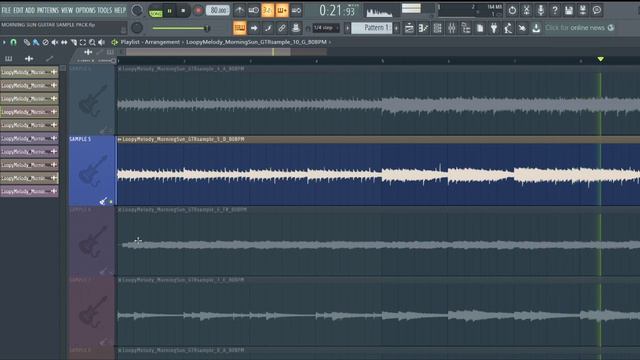
Task: Open the tempo tapper
Action: (x=508, y=28)
